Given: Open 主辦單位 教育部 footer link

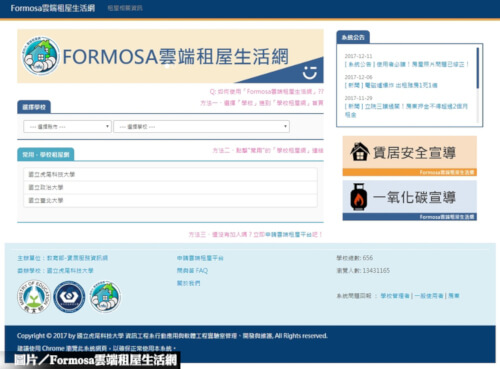Looking at the screenshot, I should click(x=62, y=258).
